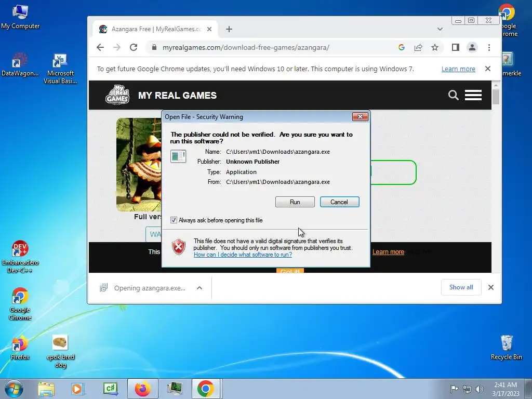Open Windows Explorer from taskbar
This screenshot has width=532, height=399.
coord(46,389)
